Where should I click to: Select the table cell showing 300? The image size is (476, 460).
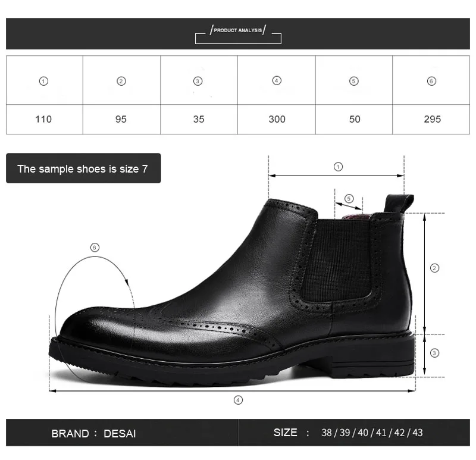[x=277, y=120]
